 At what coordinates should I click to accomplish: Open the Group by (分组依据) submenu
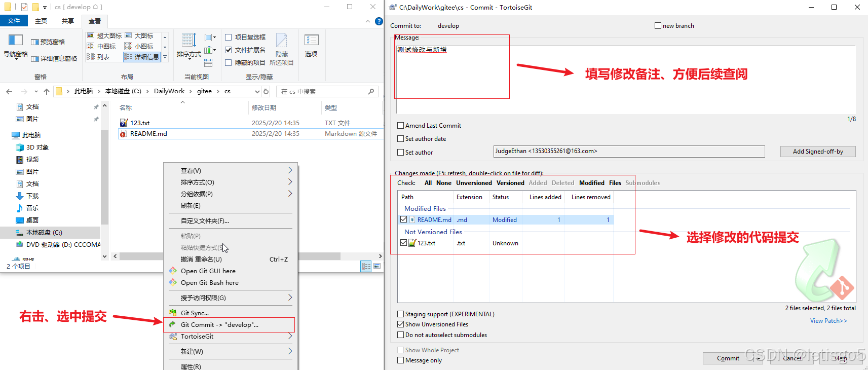click(x=230, y=194)
